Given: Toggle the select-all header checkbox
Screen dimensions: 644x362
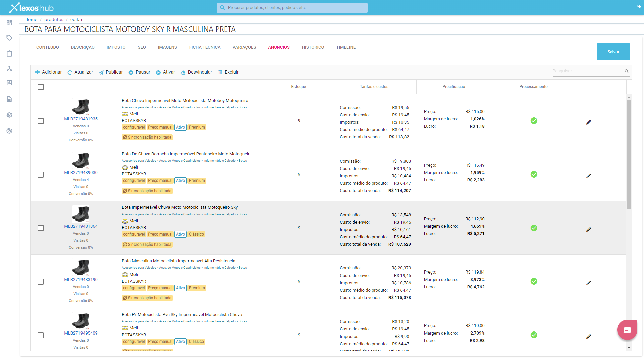Looking at the screenshot, I should [x=41, y=87].
